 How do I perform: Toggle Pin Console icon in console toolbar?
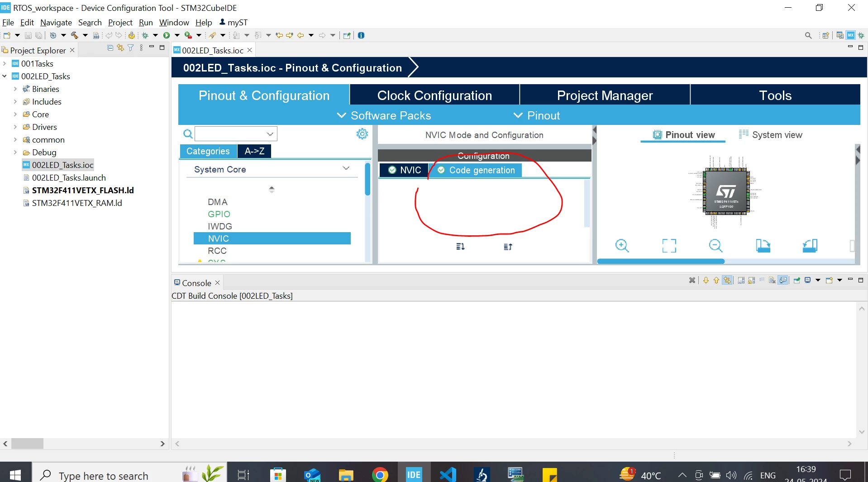[x=796, y=280]
